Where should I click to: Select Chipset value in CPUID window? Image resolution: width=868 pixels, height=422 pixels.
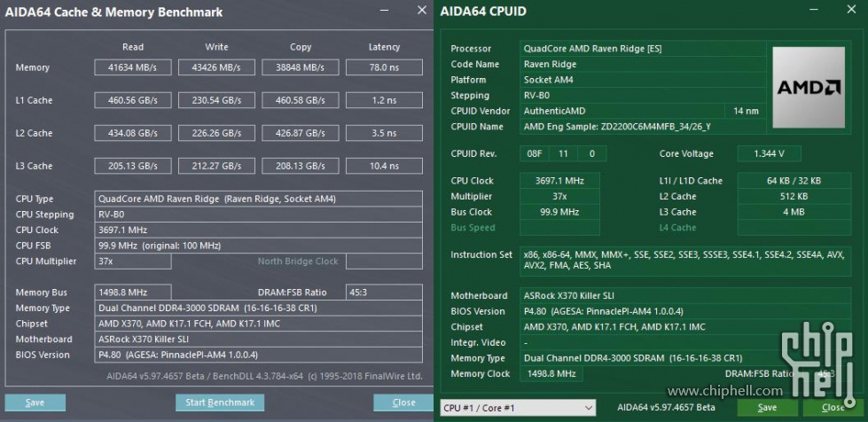tap(685, 327)
